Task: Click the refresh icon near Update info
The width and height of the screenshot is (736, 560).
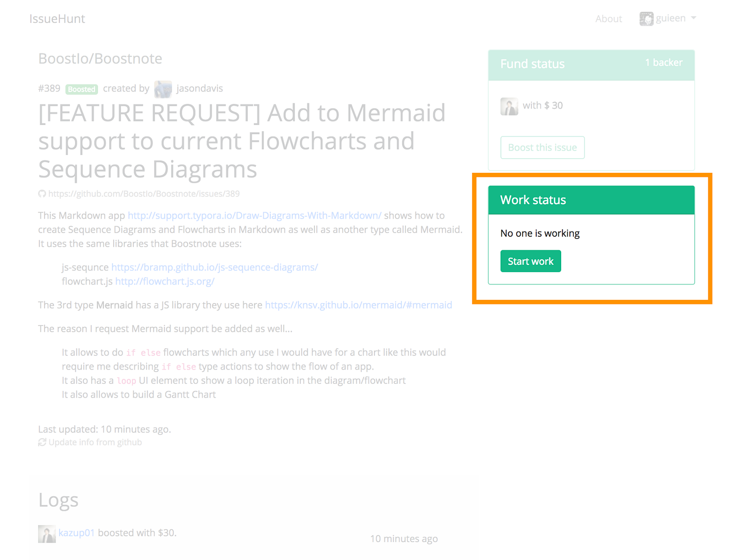Action: point(42,442)
